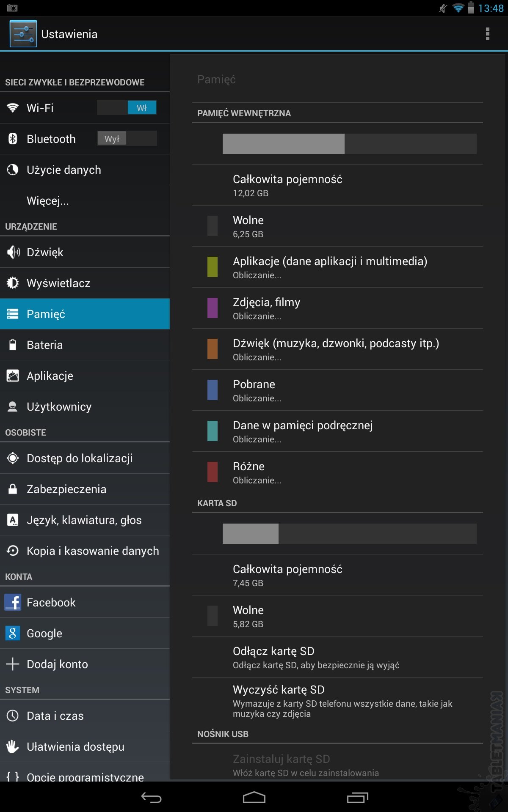Tap the Dodaj konto plus icon
Screen dimensions: 508x812
pos(13,664)
